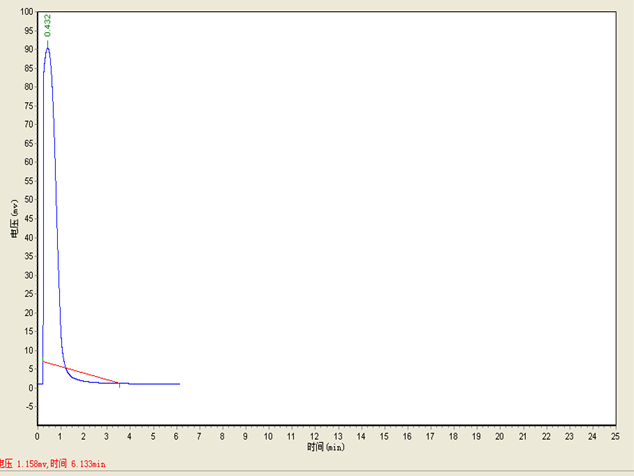Select the 50 label on the voltage axis
Image resolution: width=634 pixels, height=476 pixels.
pos(27,200)
